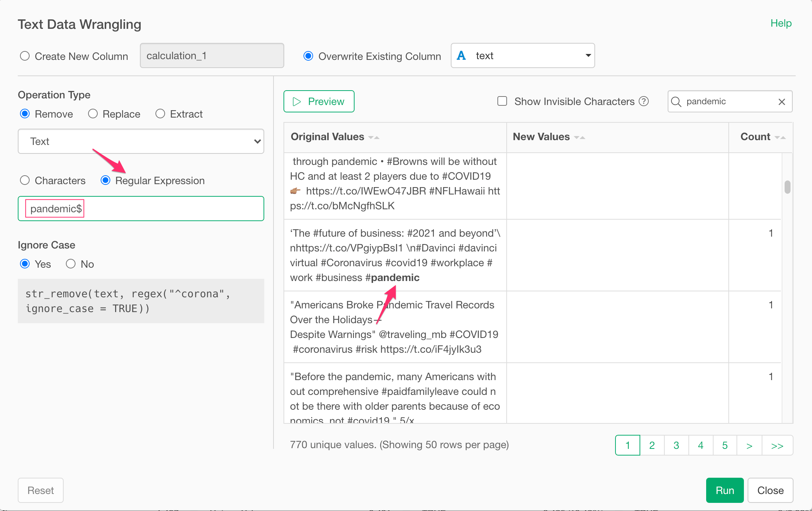The width and height of the screenshot is (812, 511).
Task: Click the help question mark icon
Action: tap(644, 101)
